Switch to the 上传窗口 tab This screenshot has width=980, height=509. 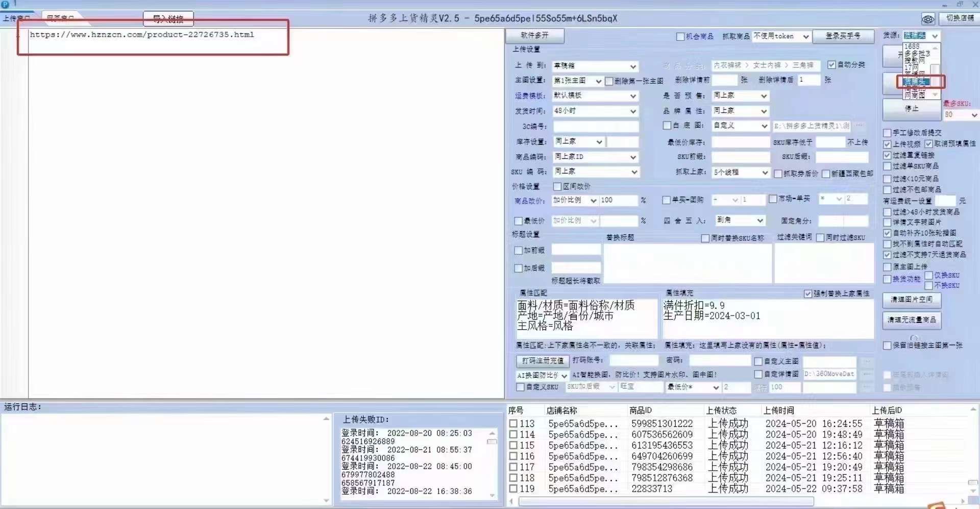pos(17,18)
